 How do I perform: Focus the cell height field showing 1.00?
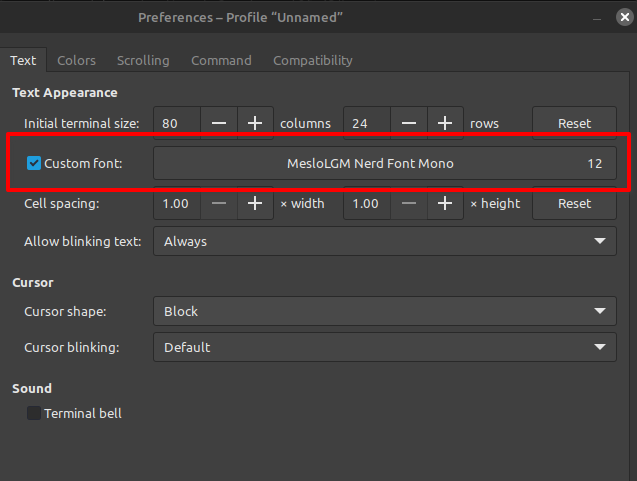tap(367, 203)
